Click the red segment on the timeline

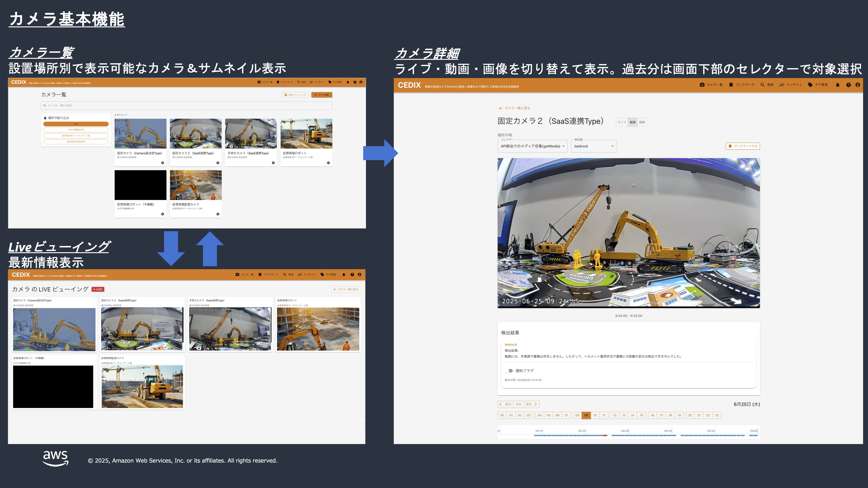[605, 435]
